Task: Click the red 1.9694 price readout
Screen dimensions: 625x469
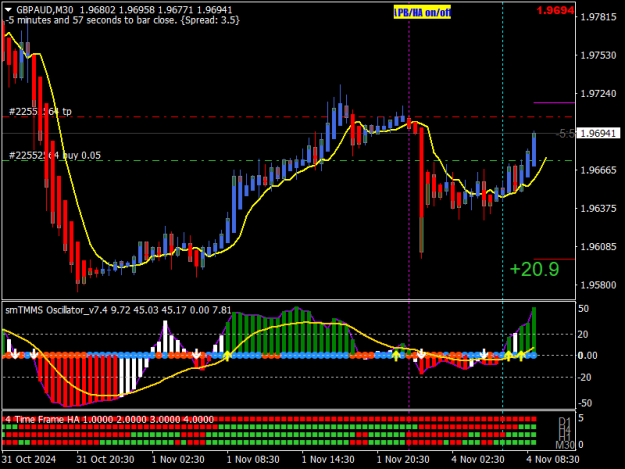Action: click(555, 10)
